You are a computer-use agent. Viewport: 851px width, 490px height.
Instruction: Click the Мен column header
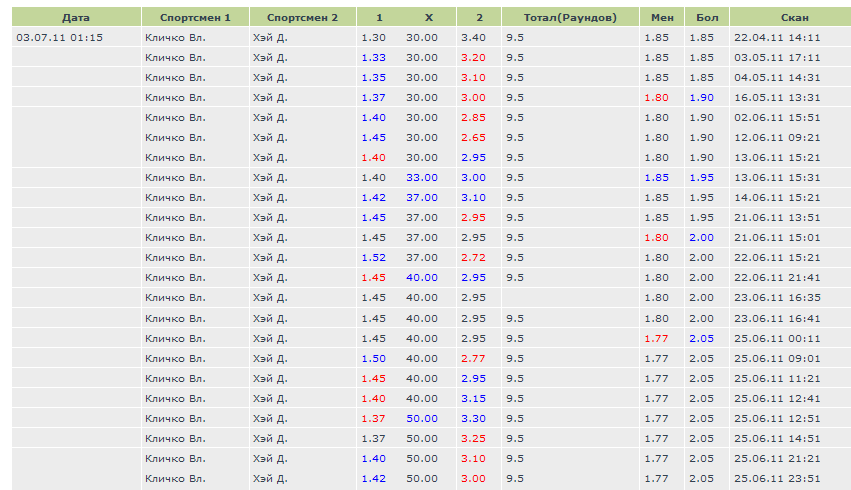click(662, 17)
